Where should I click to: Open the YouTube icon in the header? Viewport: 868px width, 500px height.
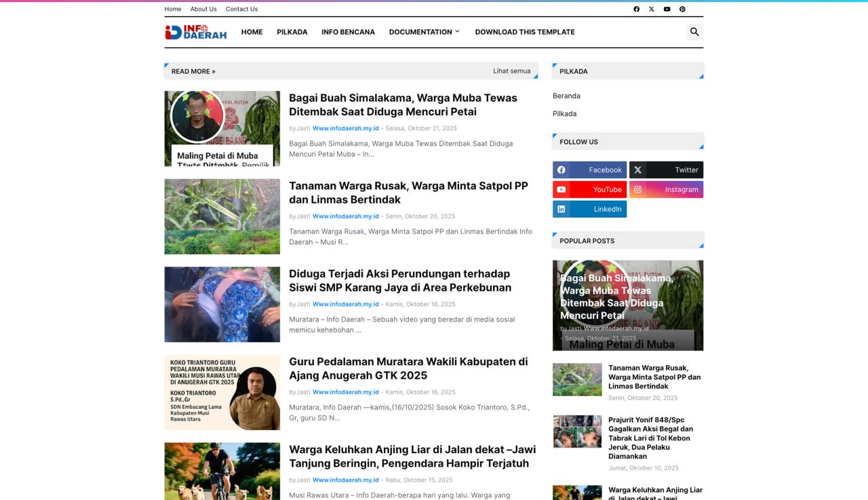667,9
